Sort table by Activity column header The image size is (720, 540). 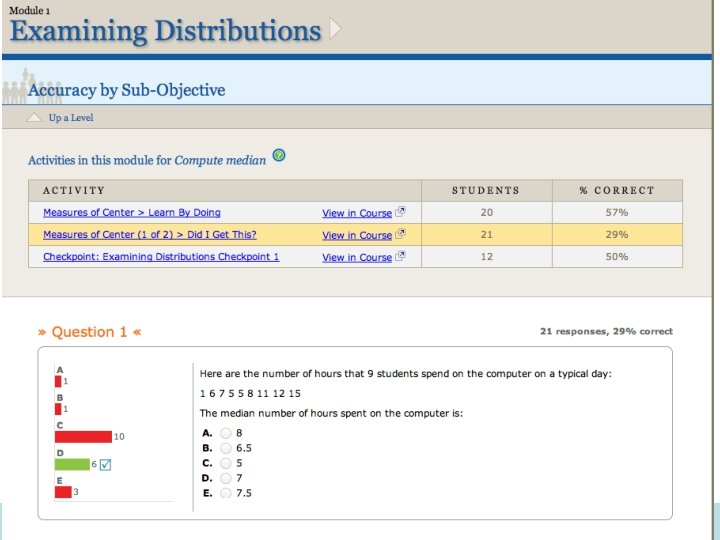point(74,190)
